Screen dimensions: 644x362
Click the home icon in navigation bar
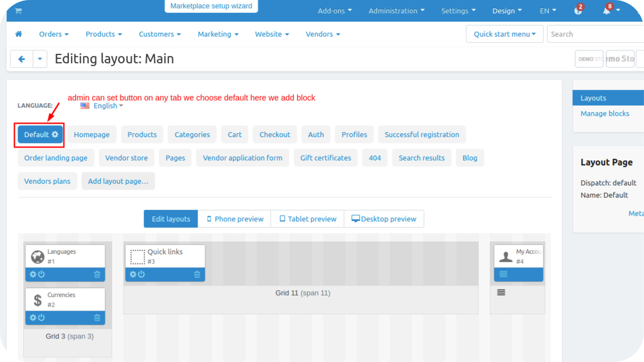click(19, 34)
